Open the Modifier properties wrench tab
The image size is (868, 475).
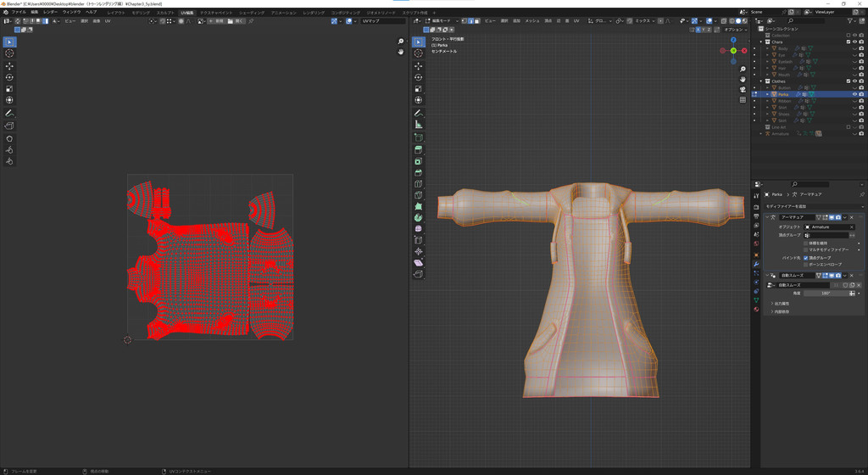coord(756,264)
